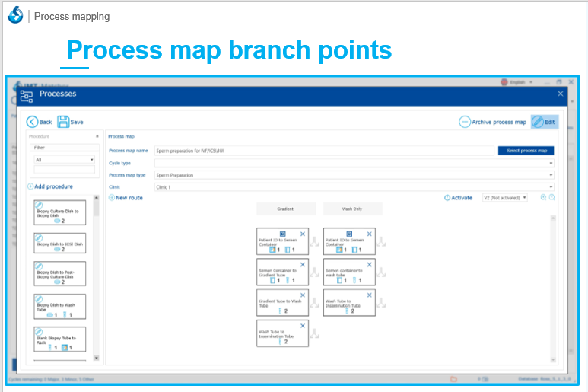Click the Save floppy disk icon
This screenshot has height=392, width=588.
63,122
